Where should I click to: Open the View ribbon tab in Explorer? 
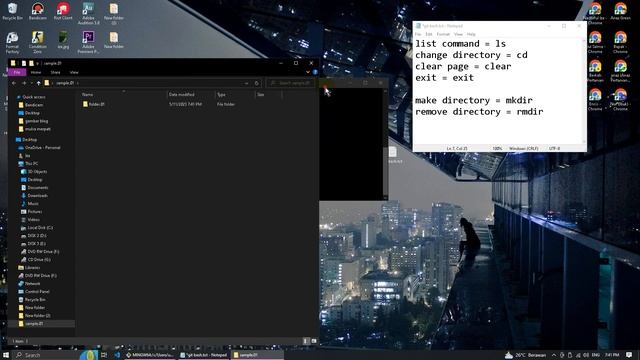pyautogui.click(x=74, y=72)
